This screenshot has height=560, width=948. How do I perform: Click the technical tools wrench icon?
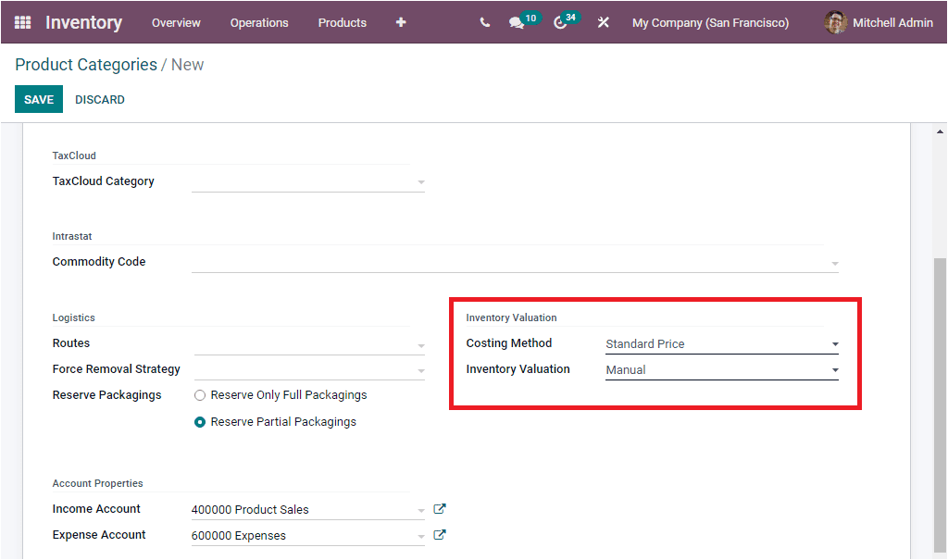[603, 22]
